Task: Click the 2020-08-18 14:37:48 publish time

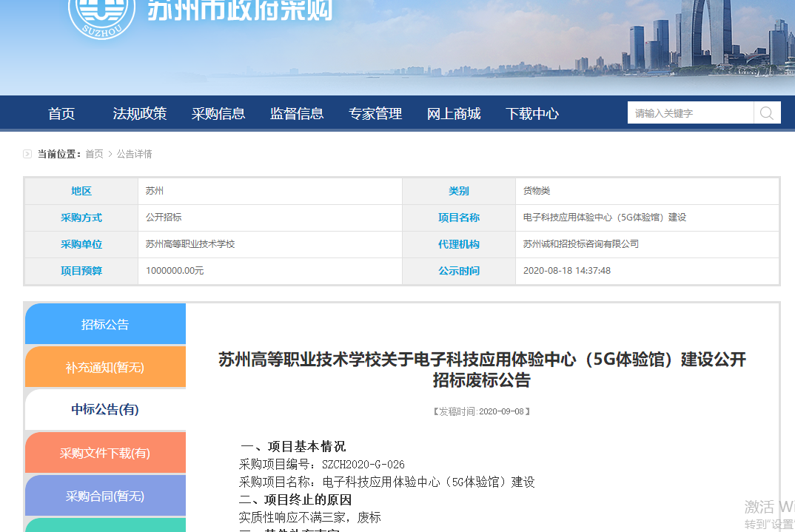Action: point(567,271)
